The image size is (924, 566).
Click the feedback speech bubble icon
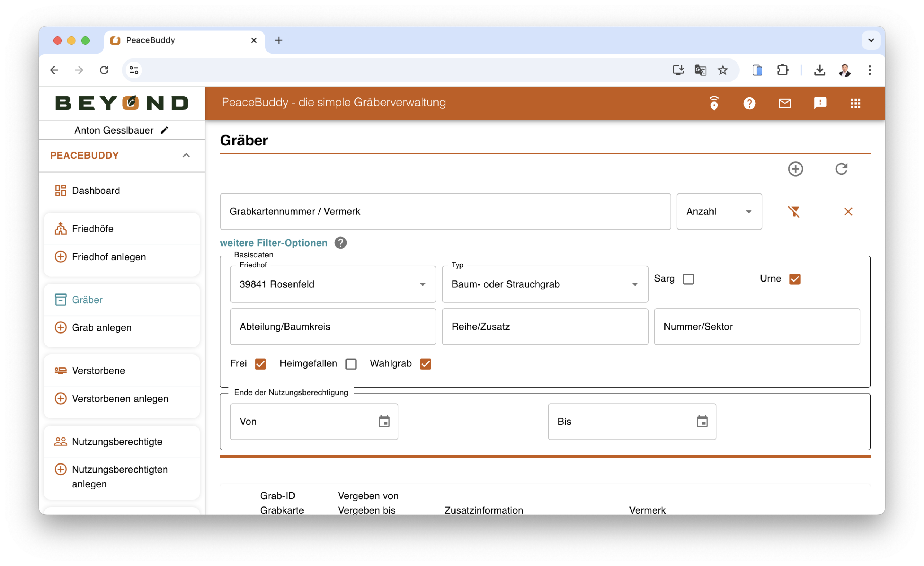[820, 103]
